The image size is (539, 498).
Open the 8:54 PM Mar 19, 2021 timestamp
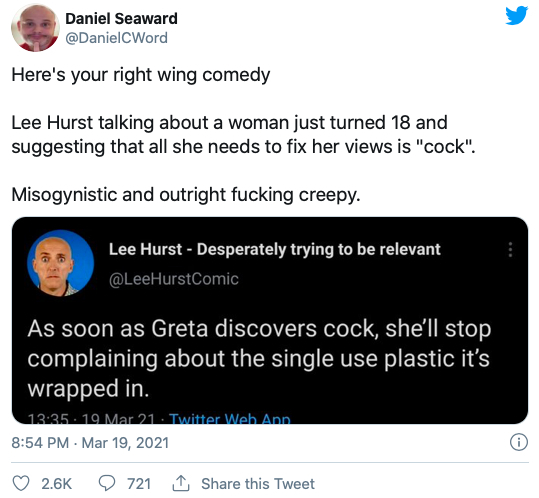[x=90, y=443]
